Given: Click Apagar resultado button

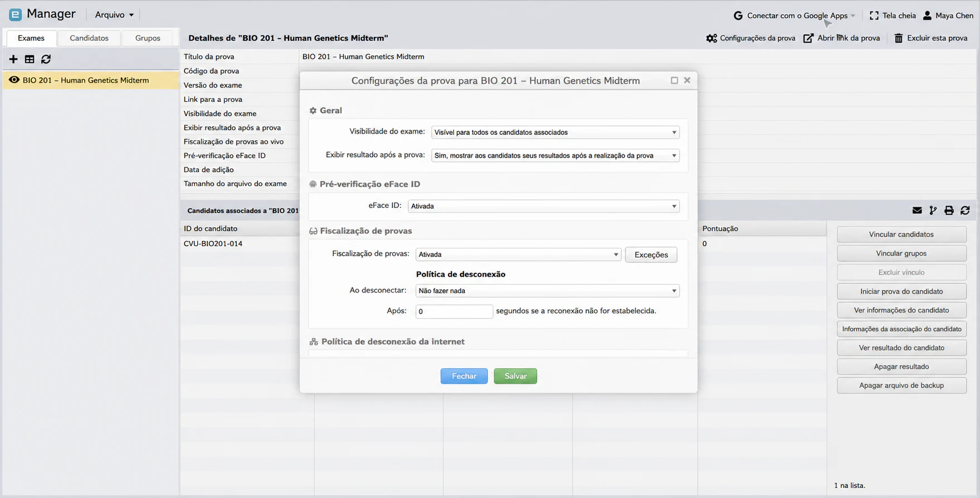Looking at the screenshot, I should pyautogui.click(x=901, y=367).
